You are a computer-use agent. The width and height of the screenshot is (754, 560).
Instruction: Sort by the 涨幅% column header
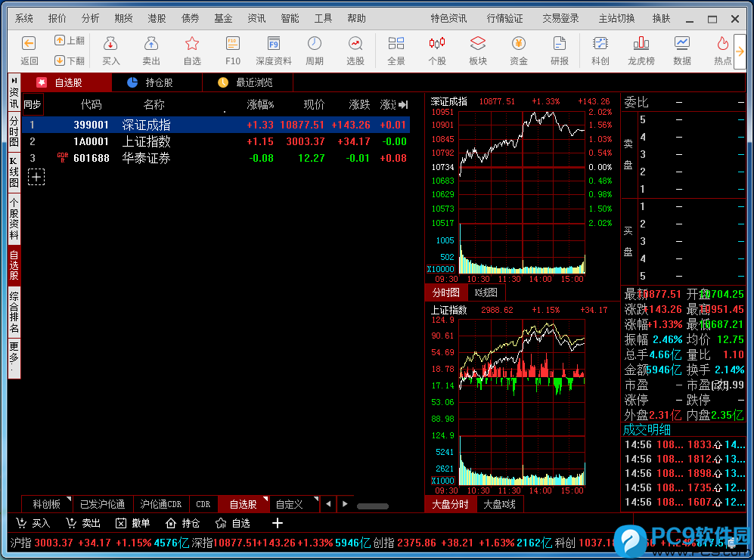click(260, 104)
